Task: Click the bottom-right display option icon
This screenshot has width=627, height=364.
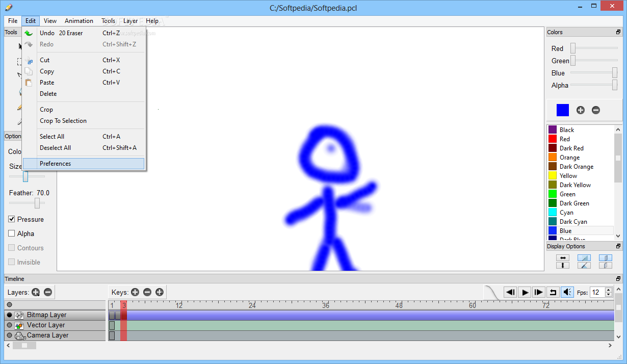Action: (606, 265)
